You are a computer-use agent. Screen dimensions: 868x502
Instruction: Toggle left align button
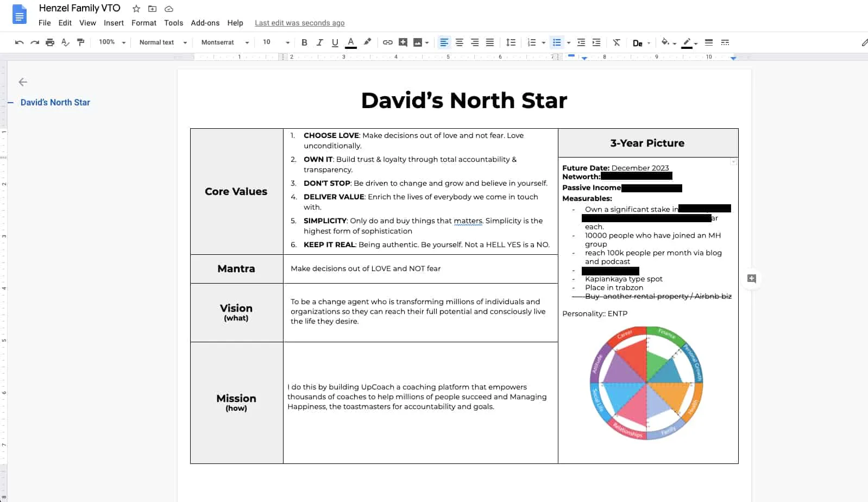coord(444,42)
